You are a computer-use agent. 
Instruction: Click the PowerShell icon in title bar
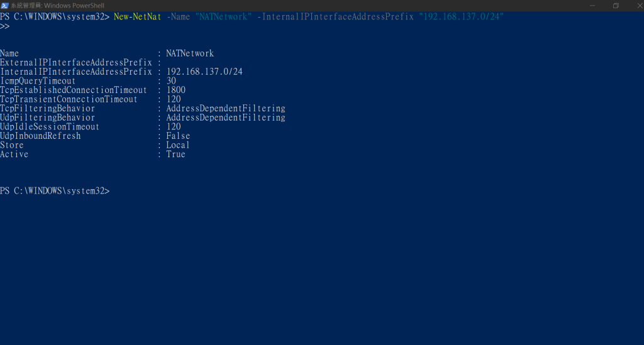(4, 5)
